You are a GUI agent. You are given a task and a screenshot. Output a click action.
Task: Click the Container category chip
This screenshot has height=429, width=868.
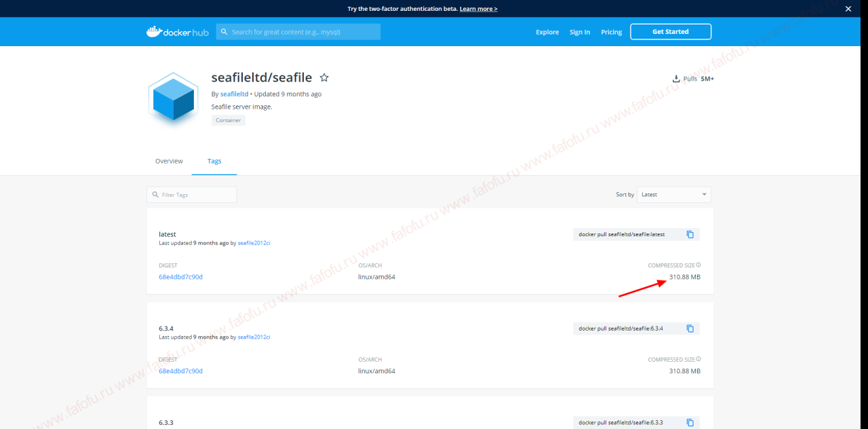click(x=229, y=120)
